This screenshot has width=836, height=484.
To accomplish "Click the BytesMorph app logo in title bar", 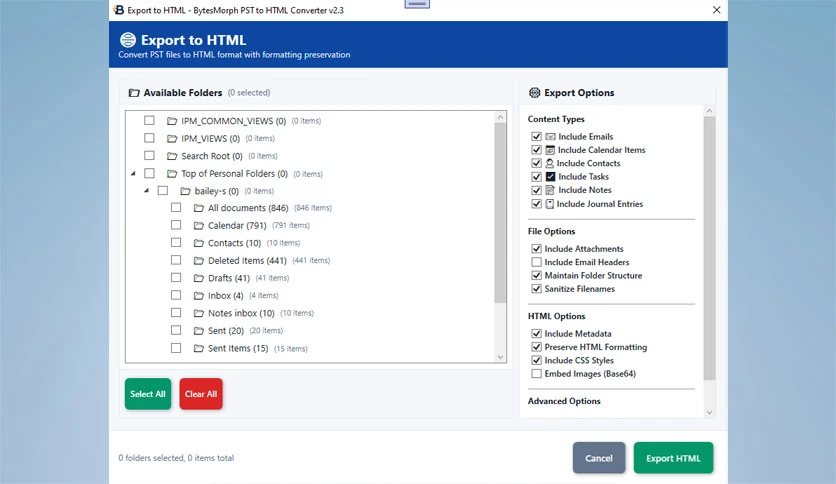I will (x=119, y=10).
